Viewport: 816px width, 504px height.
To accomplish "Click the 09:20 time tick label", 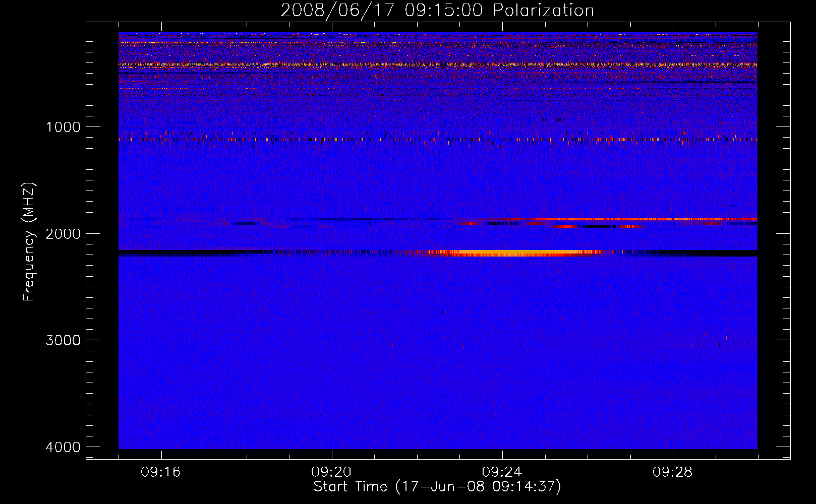I will tap(331, 472).
